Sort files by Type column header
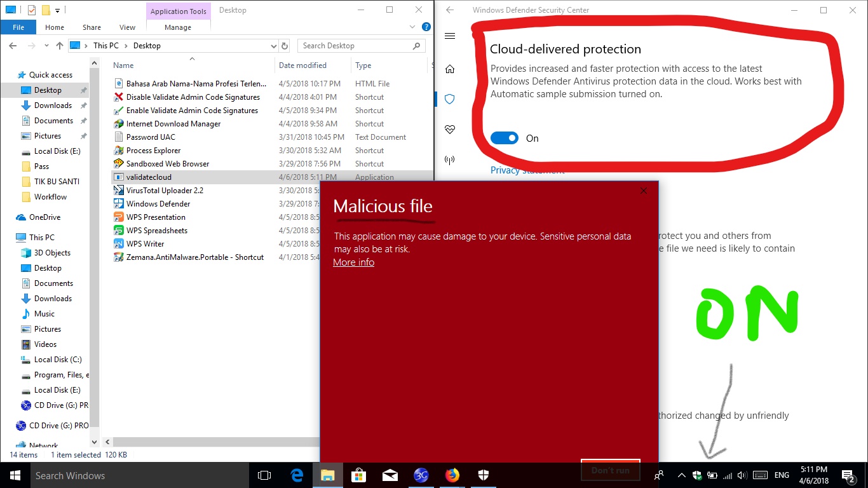 click(x=363, y=65)
